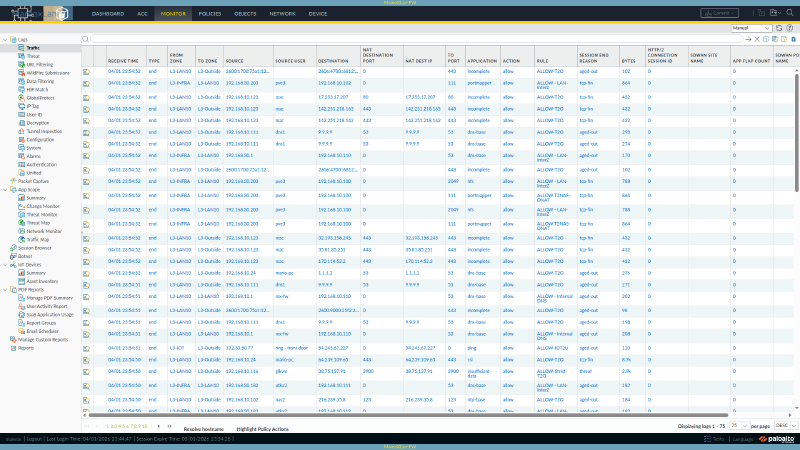Collapse the IoT Devices tree node
Screen dimensions: 800x450
(x=5, y=265)
